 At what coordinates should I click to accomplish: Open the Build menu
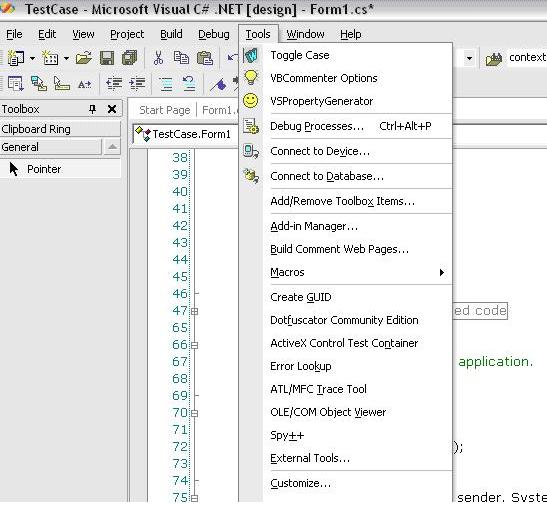coord(171,34)
